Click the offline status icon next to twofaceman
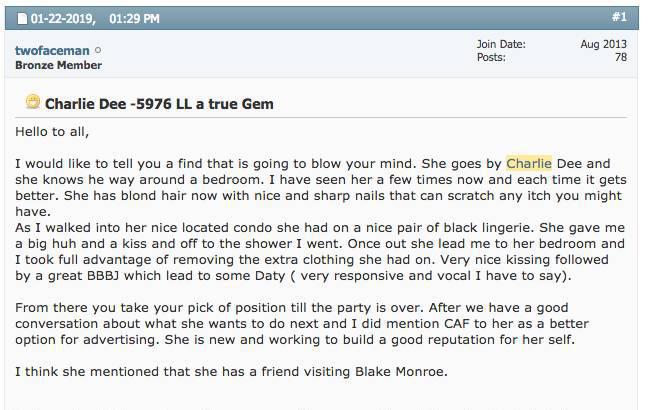The width and height of the screenshot is (651, 410). [98, 51]
